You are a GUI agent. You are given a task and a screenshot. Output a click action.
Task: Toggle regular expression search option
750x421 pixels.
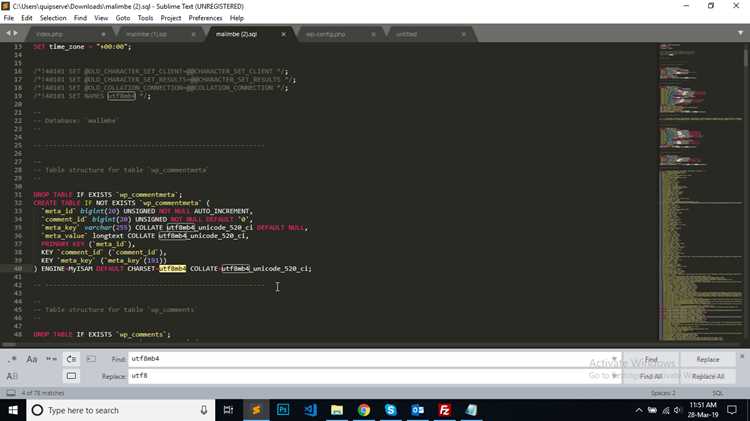pyautogui.click(x=12, y=359)
